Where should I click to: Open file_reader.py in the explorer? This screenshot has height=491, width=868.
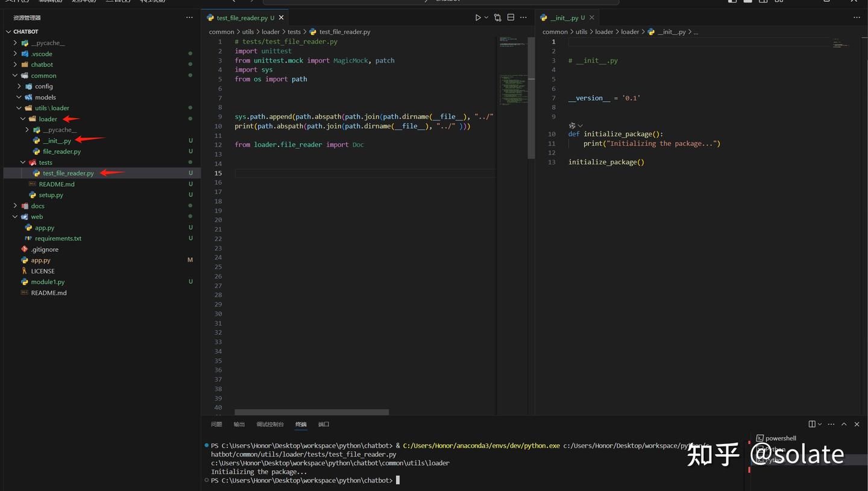point(61,152)
